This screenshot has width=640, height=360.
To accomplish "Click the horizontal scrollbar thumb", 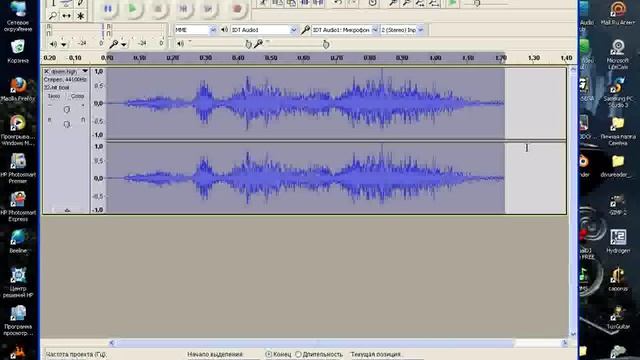I will [x=315, y=343].
